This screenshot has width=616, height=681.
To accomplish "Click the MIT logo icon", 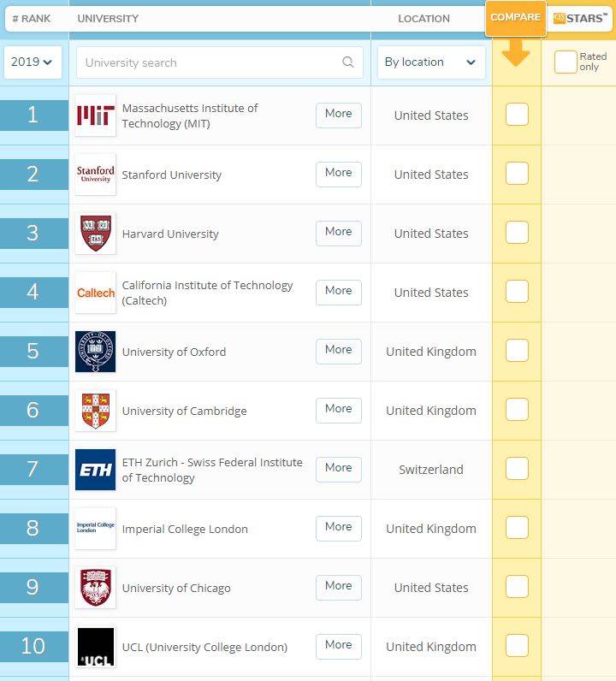I will 95,115.
